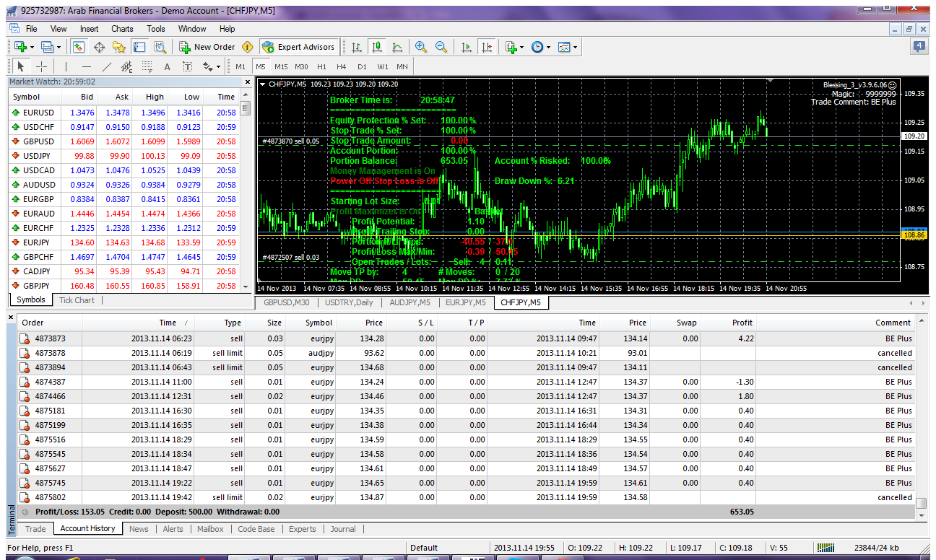Select the Equidistant Channel tool
This screenshot has height=560, width=936.
pyautogui.click(x=127, y=66)
